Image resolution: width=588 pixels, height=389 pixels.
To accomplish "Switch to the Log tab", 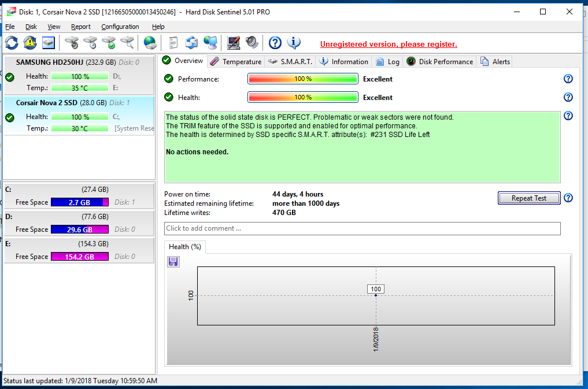I will click(x=387, y=61).
